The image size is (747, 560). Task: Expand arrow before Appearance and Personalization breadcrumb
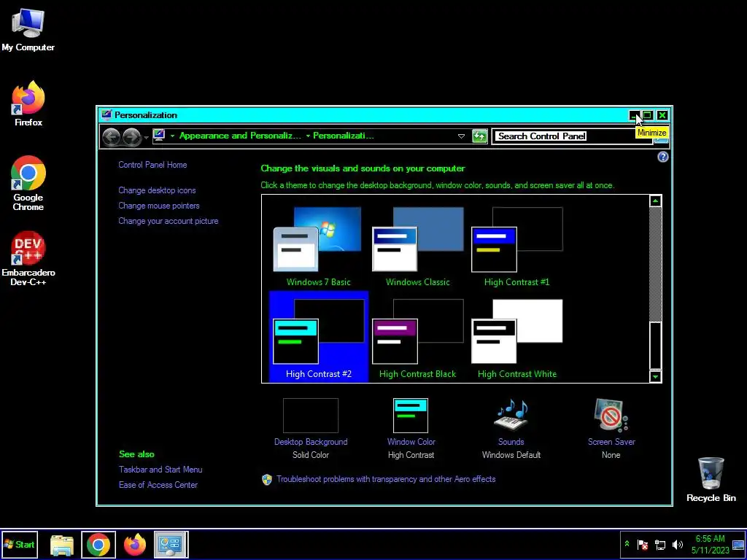pos(172,136)
